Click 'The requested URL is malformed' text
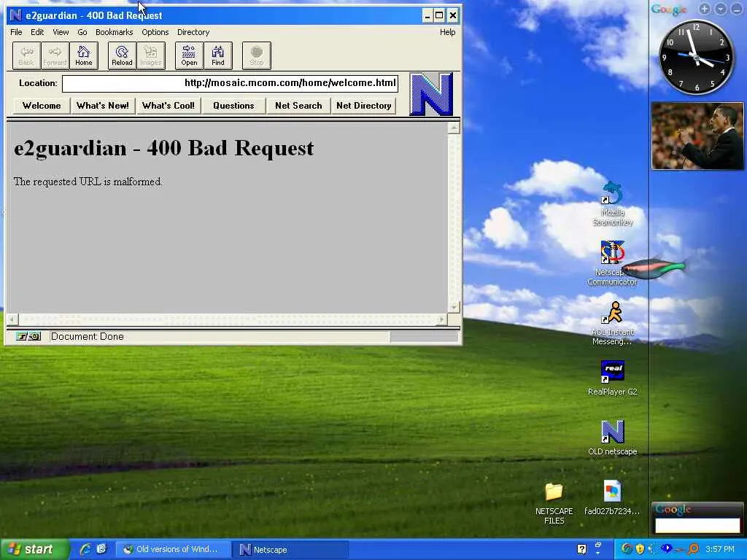This screenshot has height=560, width=747. coord(88,182)
